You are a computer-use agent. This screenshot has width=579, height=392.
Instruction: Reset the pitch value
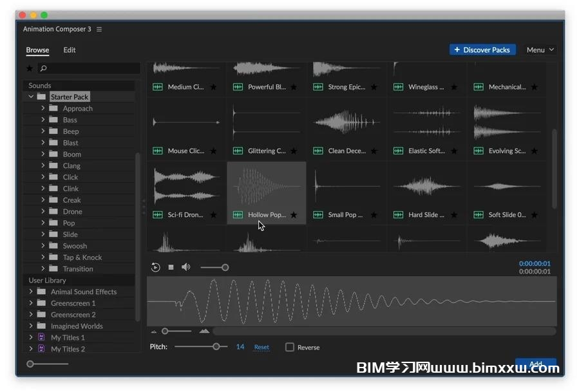tap(261, 347)
